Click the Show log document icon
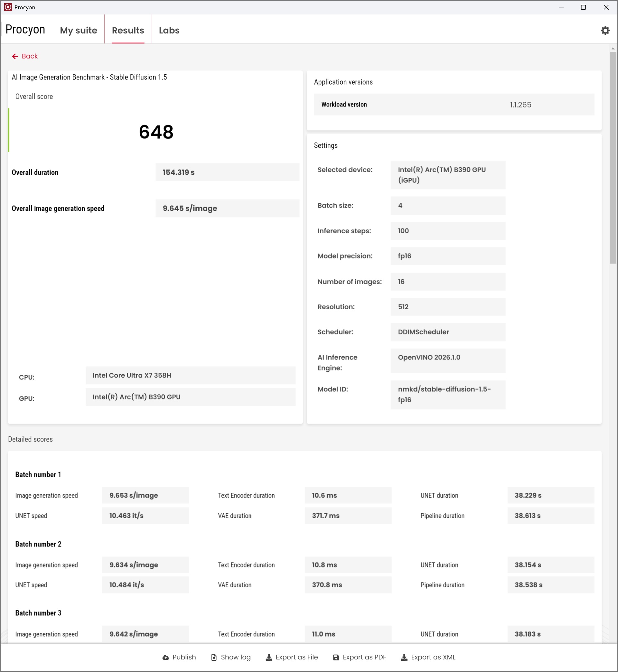Screen dimensions: 618x672 214,657
